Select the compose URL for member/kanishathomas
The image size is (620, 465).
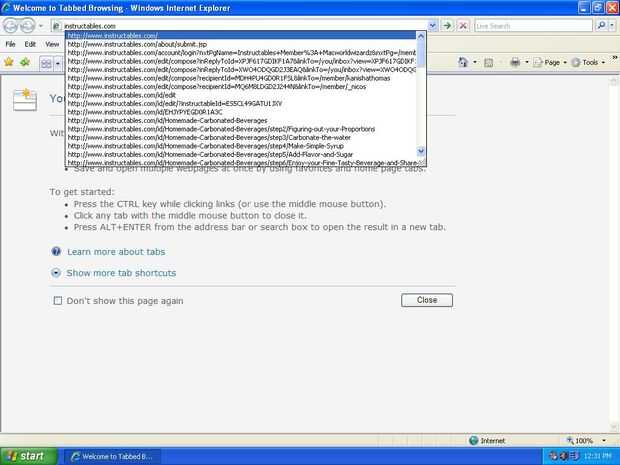point(241,78)
